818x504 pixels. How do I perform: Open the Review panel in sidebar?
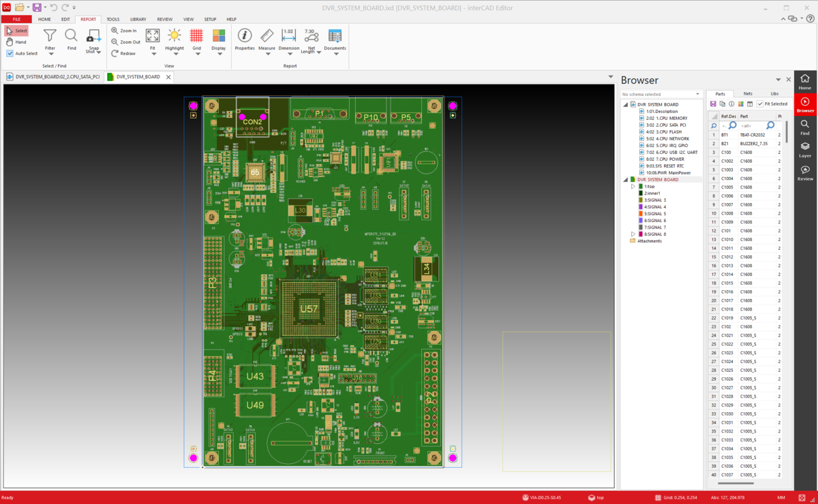pyautogui.click(x=805, y=173)
